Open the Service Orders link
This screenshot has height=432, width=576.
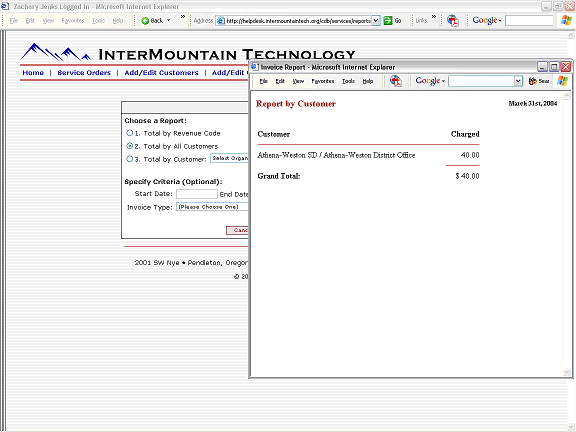coord(84,73)
